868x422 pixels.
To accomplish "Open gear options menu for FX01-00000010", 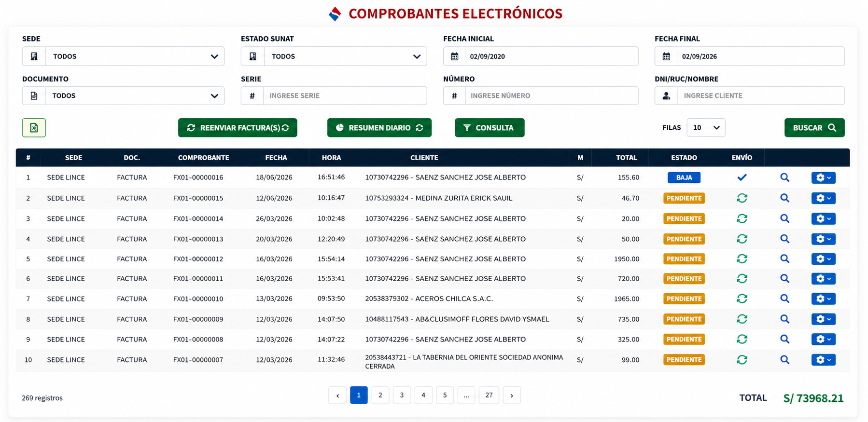I will [823, 299].
